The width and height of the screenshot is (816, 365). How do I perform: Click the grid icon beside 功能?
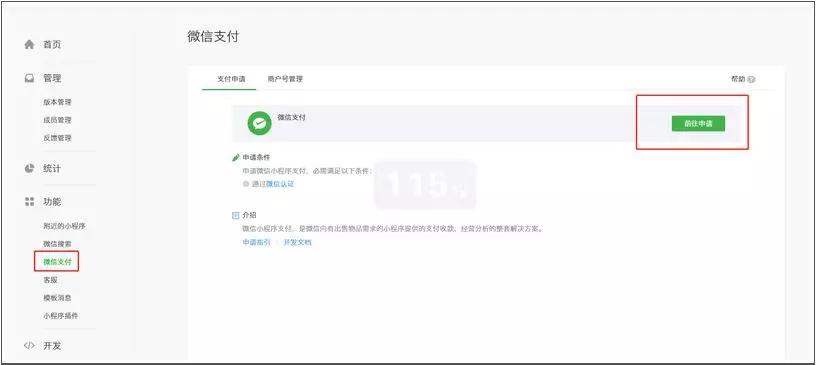coord(30,202)
